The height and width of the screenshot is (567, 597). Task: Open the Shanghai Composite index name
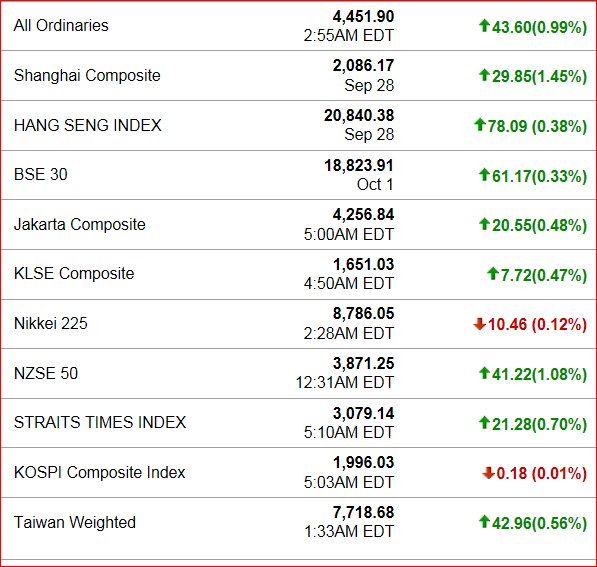click(87, 75)
